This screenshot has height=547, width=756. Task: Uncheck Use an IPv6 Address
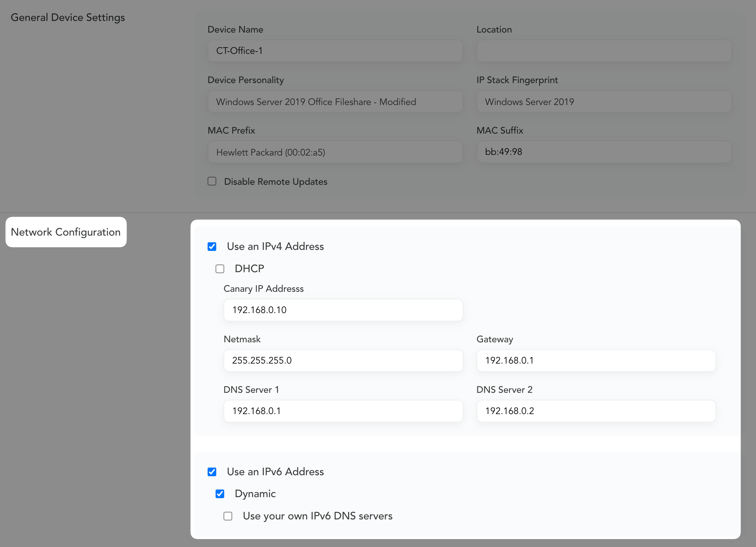212,472
